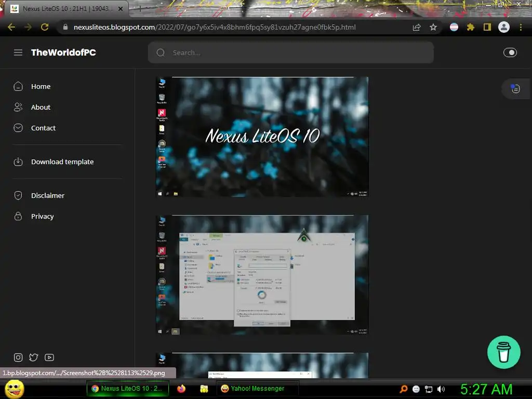Open the Contact link
The image size is (532, 399).
[x=44, y=128]
